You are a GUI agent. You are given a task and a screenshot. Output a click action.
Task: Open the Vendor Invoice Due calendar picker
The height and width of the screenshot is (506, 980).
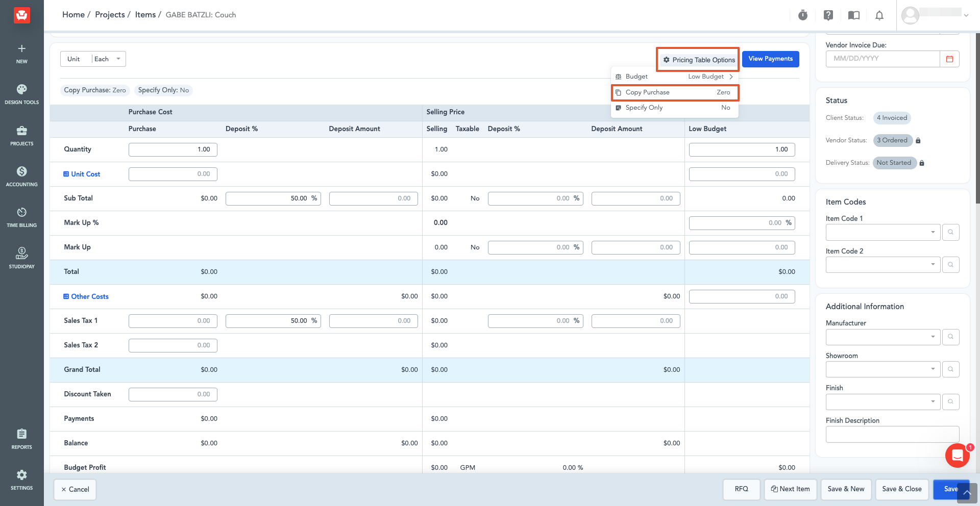point(949,59)
